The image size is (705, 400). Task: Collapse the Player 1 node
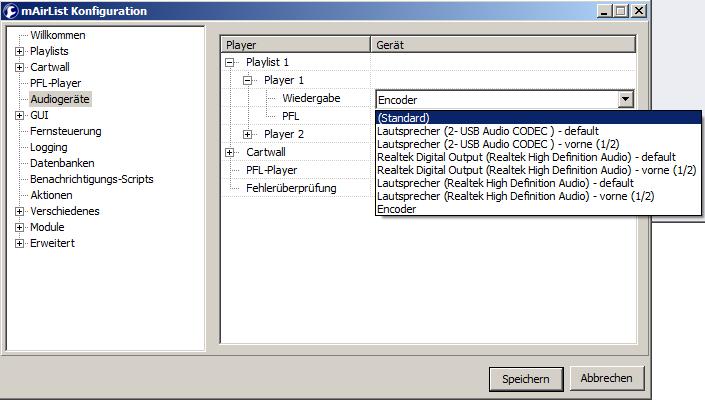[248, 80]
